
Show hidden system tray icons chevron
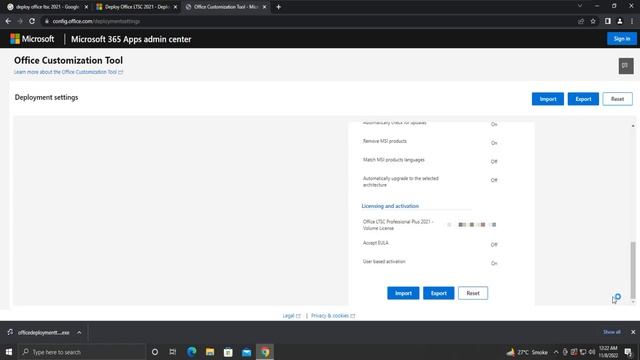click(x=556, y=352)
